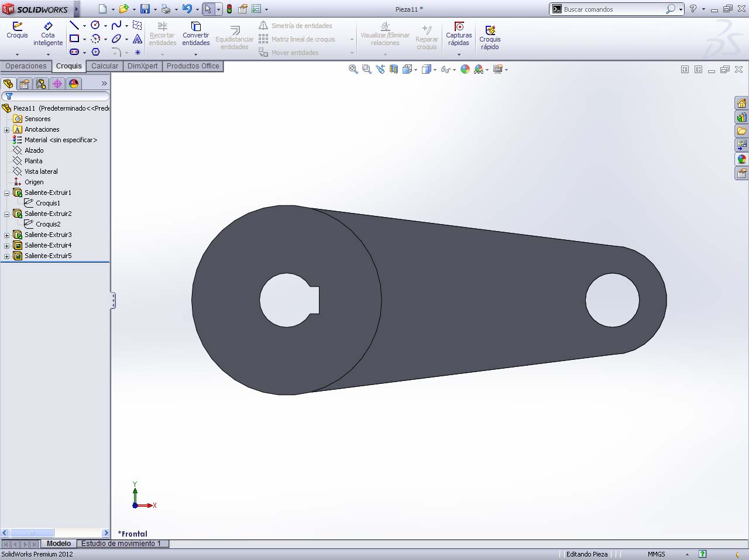Open the Design Library task pane icon
749x560 pixels.
click(x=741, y=117)
